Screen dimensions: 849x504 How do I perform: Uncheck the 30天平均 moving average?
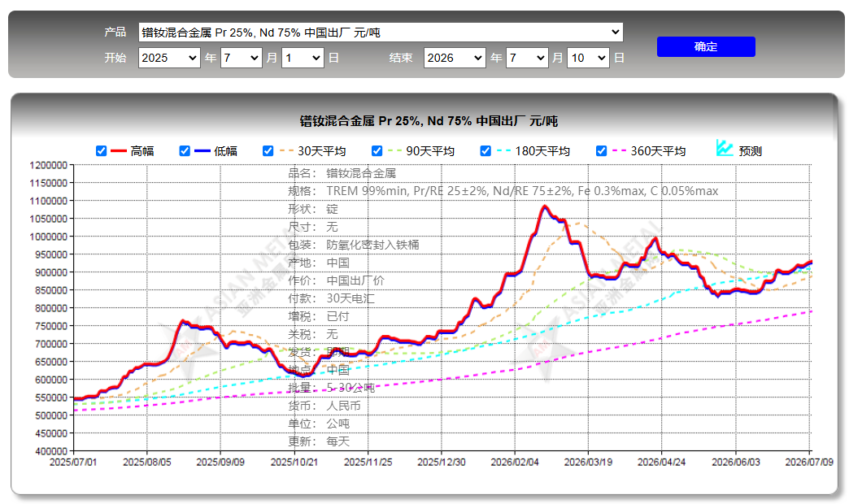pos(268,151)
